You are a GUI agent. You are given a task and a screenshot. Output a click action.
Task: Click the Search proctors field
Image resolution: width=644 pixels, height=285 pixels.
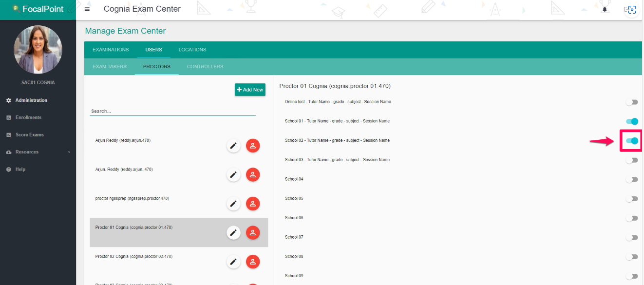(173, 111)
